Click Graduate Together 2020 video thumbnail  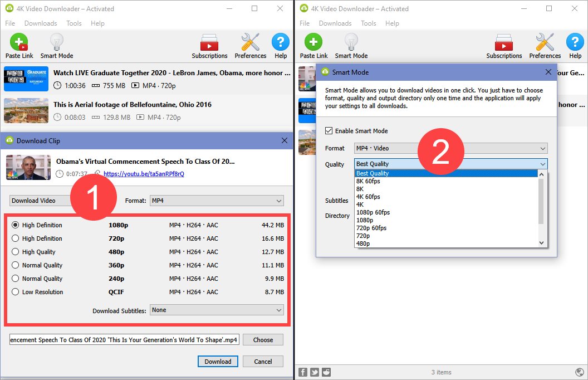pyautogui.click(x=26, y=79)
